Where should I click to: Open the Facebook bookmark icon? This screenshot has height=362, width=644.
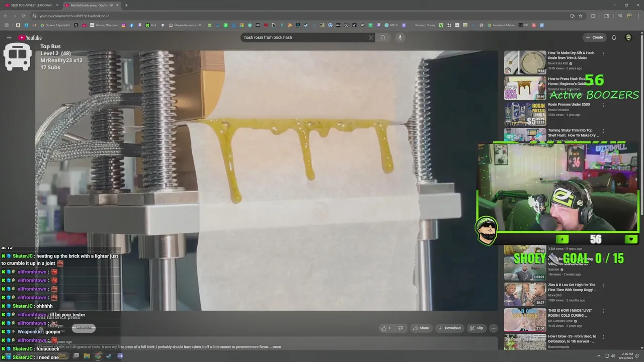coord(131,25)
